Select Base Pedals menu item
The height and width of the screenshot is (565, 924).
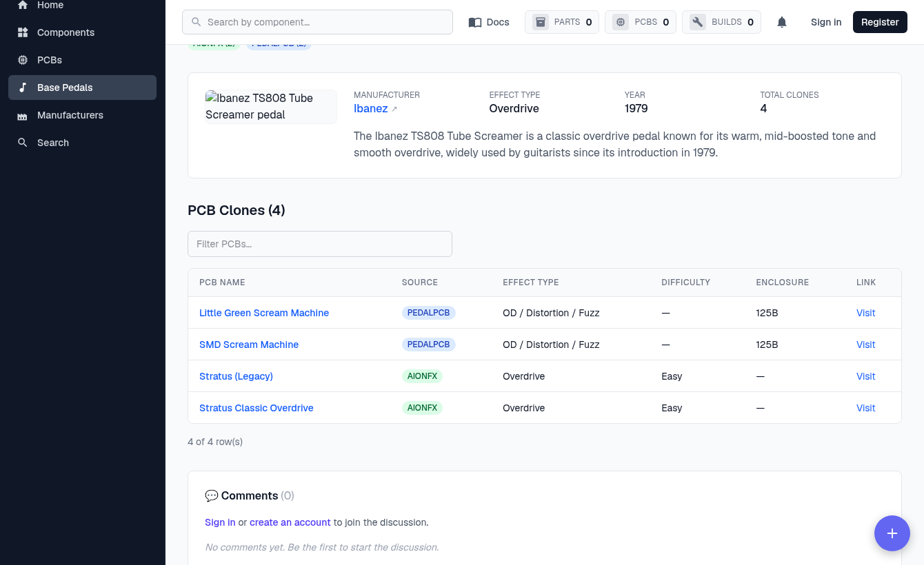(x=83, y=88)
